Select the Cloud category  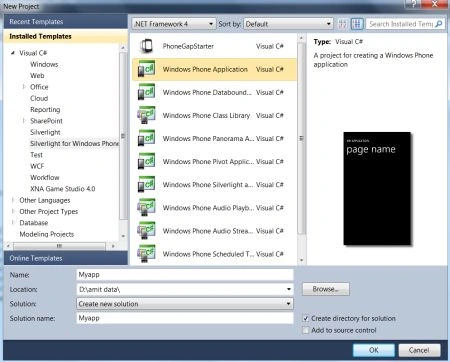click(39, 98)
